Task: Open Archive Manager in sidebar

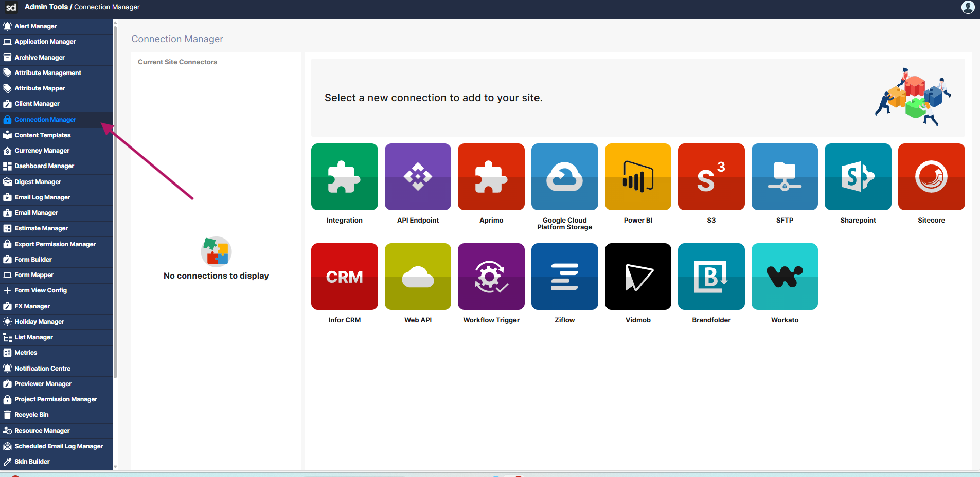Action: [x=56, y=58]
